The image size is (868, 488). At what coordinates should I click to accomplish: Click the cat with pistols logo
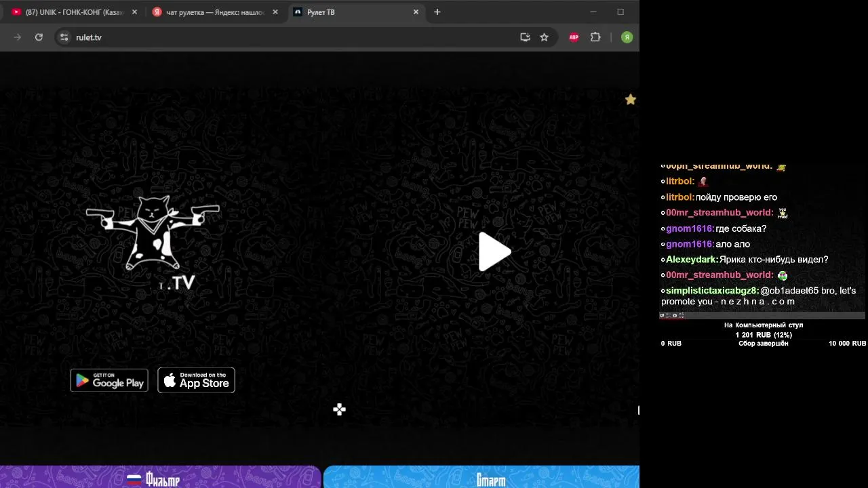coord(153,232)
